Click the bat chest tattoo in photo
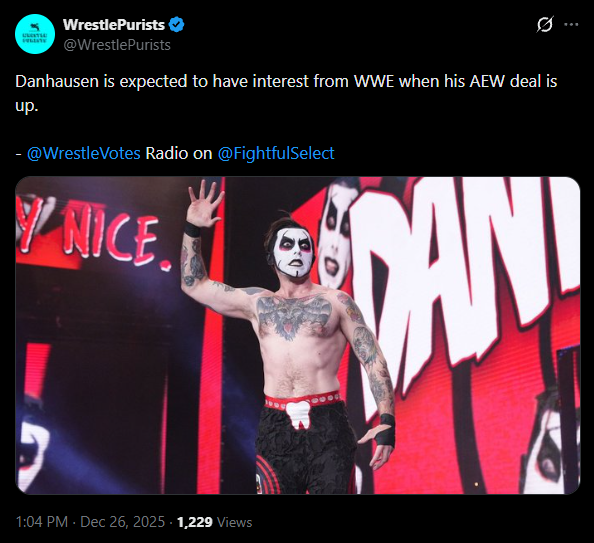 click(x=294, y=315)
